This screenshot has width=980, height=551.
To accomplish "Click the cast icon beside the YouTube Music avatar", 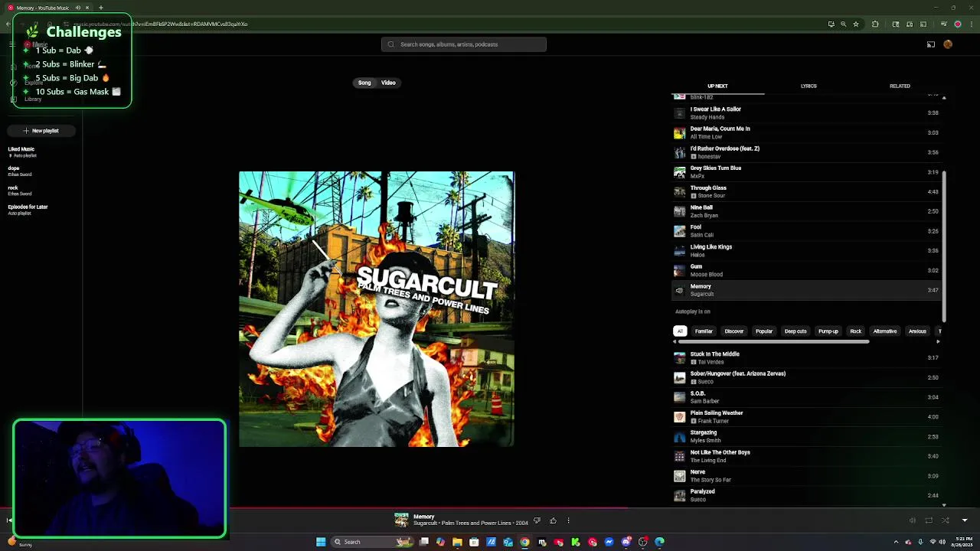I will tap(931, 44).
